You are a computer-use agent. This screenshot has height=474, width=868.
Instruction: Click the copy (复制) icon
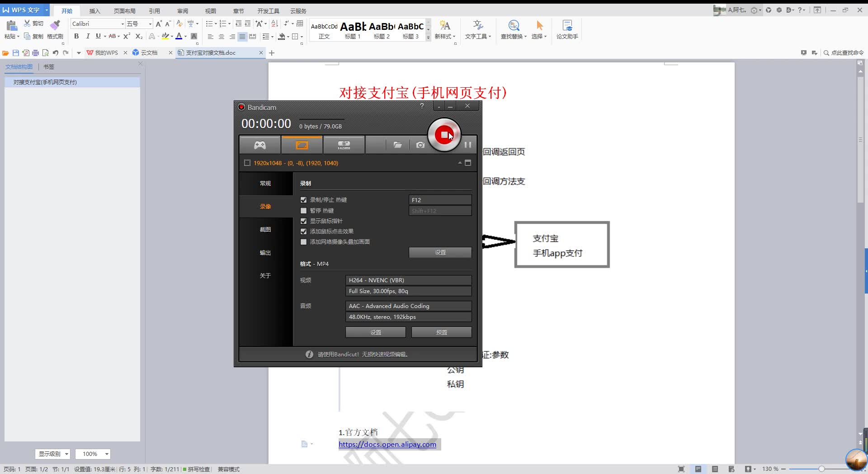tap(27, 36)
